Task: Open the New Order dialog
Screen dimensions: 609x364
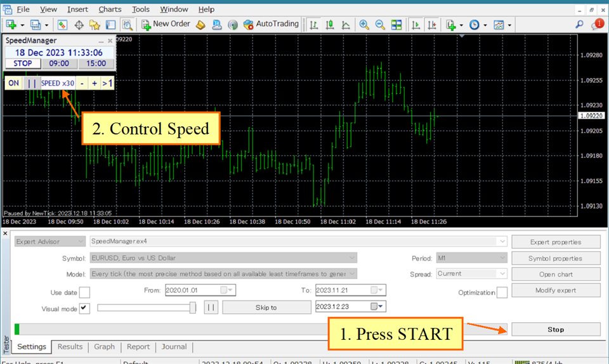Action: [x=166, y=25]
